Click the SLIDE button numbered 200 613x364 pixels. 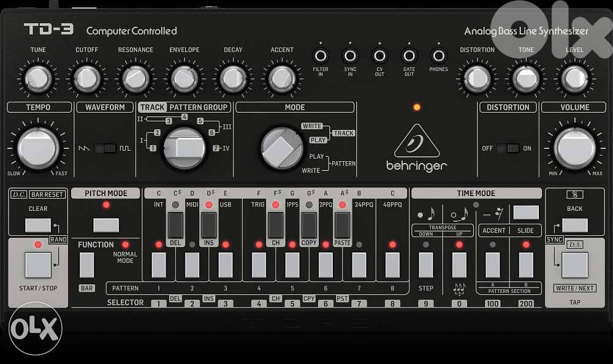(526, 265)
